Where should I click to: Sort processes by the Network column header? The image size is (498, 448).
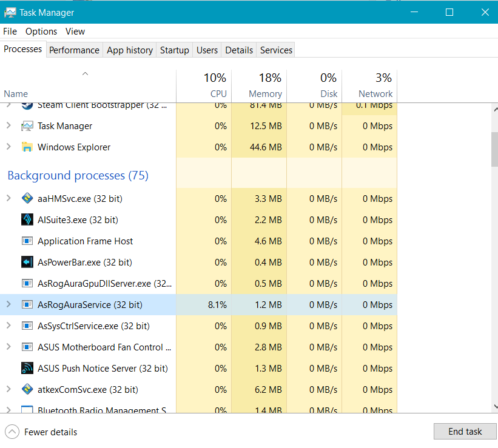click(369, 86)
